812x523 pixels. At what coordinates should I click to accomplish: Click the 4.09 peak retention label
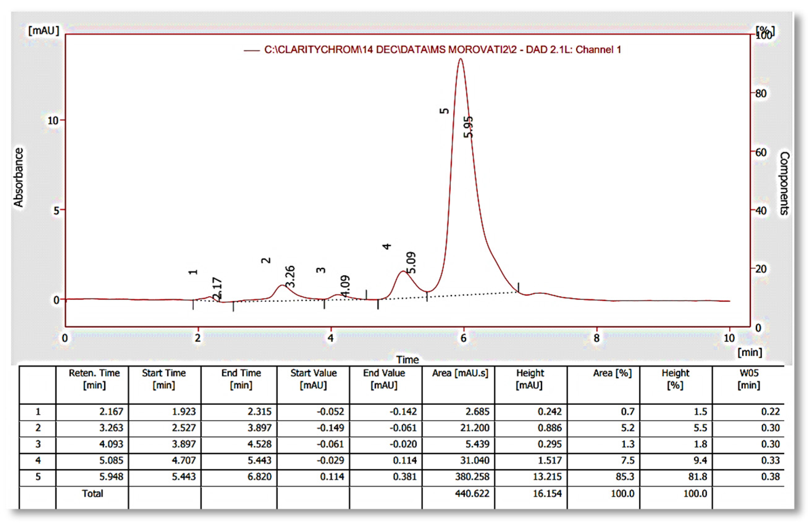click(345, 286)
